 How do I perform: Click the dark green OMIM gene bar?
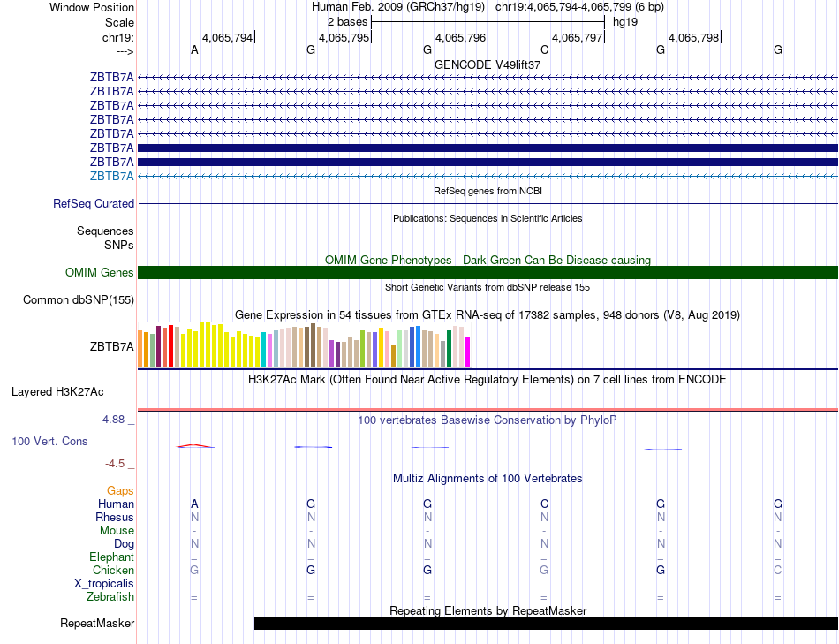click(488, 272)
